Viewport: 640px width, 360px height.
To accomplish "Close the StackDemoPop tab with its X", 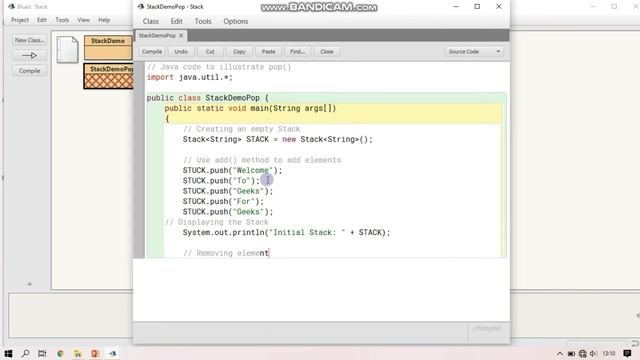I will [x=181, y=36].
